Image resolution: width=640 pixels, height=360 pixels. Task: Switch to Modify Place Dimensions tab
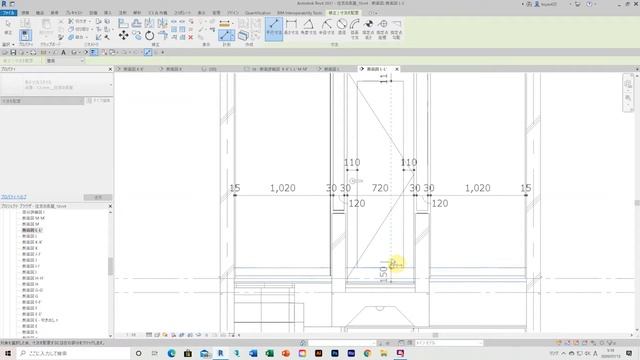click(344, 13)
